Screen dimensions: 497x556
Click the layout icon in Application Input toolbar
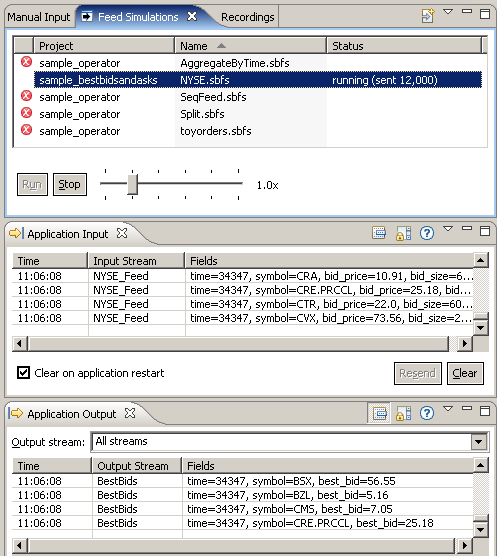coord(379,233)
